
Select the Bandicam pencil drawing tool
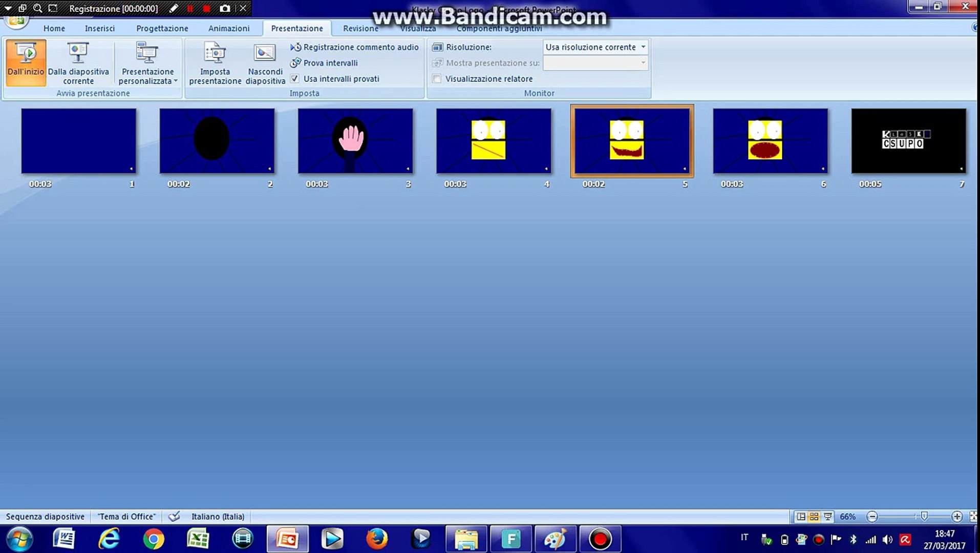[174, 8]
